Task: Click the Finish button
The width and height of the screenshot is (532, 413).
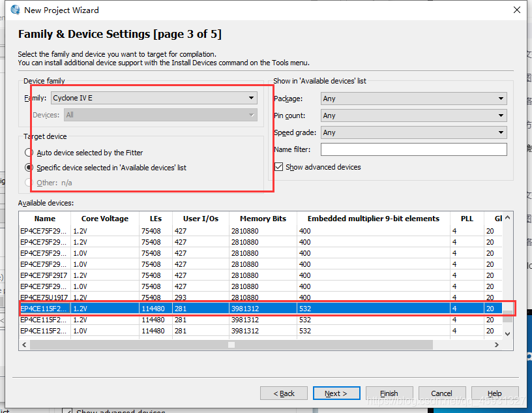Action: [x=389, y=393]
